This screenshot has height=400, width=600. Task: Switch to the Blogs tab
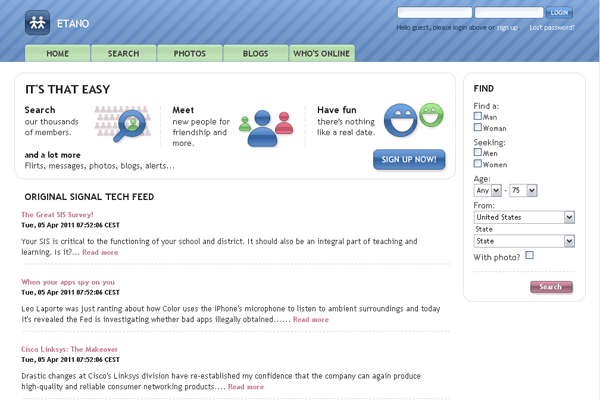255,53
